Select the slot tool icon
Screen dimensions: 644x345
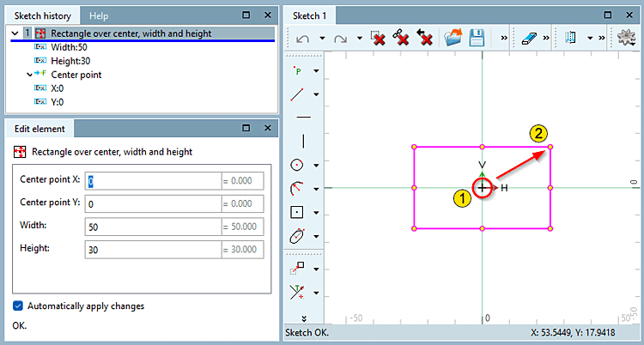297,236
